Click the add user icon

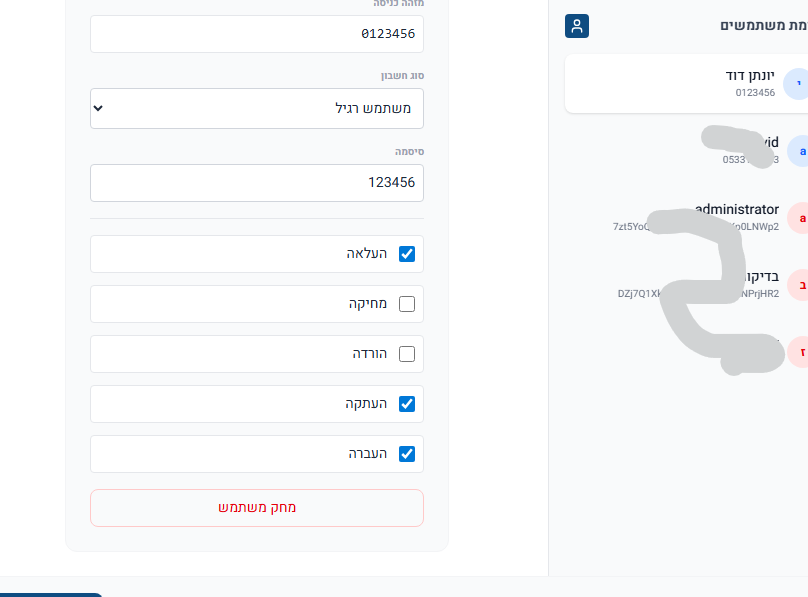point(577,26)
